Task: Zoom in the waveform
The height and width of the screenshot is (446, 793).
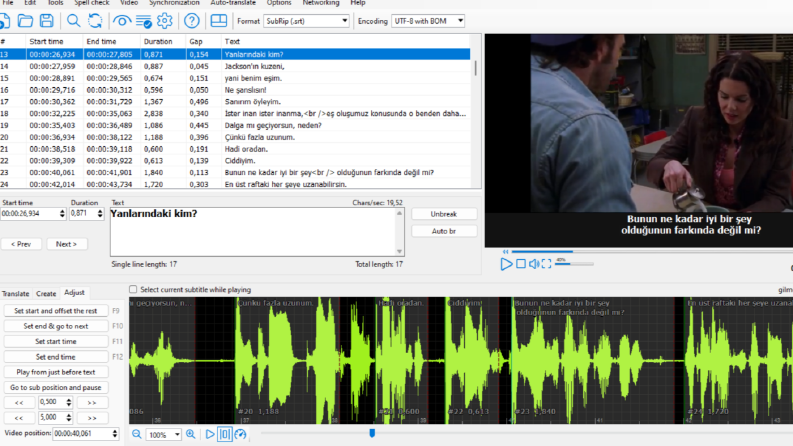Action: 191,434
